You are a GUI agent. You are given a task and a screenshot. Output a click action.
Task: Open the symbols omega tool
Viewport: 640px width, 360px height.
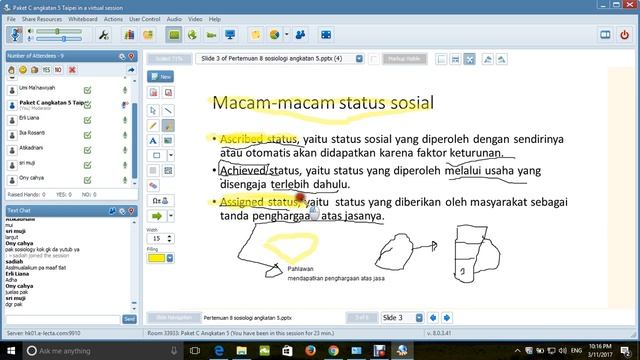(160, 201)
